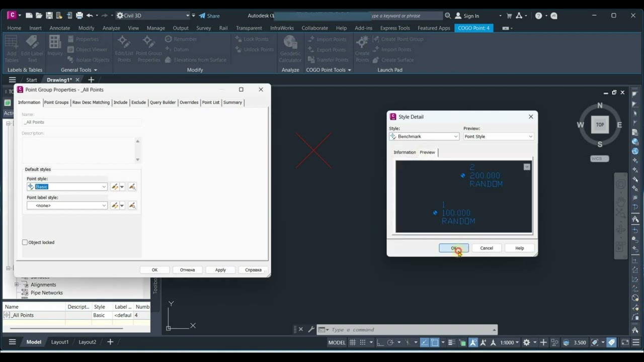
Task: Switch to Information tab in Style Detail
Action: [405, 152]
